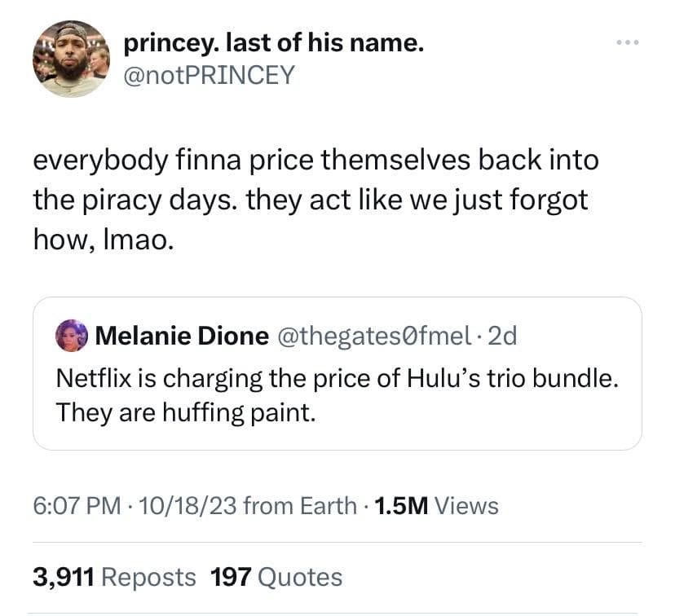Click the 'from Earth' location label
Screen dimensions: 675x616
tap(299, 506)
